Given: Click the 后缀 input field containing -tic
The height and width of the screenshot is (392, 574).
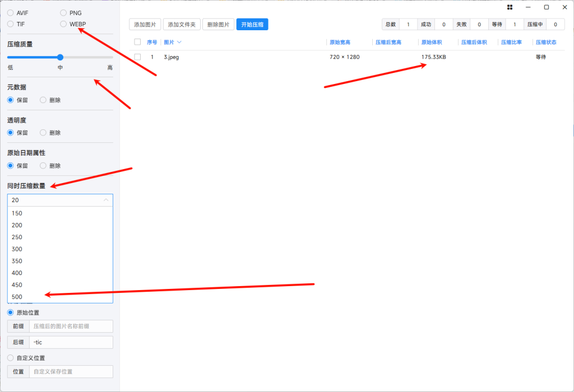Looking at the screenshot, I should pyautogui.click(x=71, y=342).
